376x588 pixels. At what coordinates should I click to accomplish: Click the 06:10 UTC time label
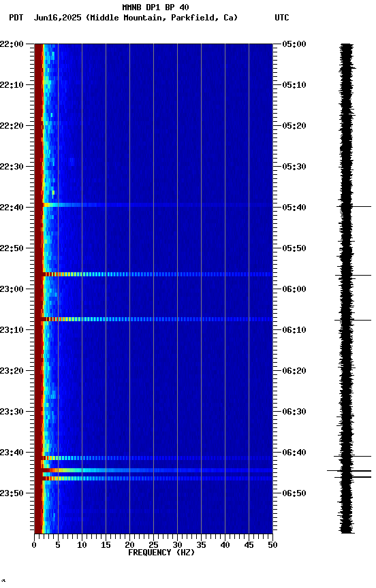pyautogui.click(x=294, y=330)
